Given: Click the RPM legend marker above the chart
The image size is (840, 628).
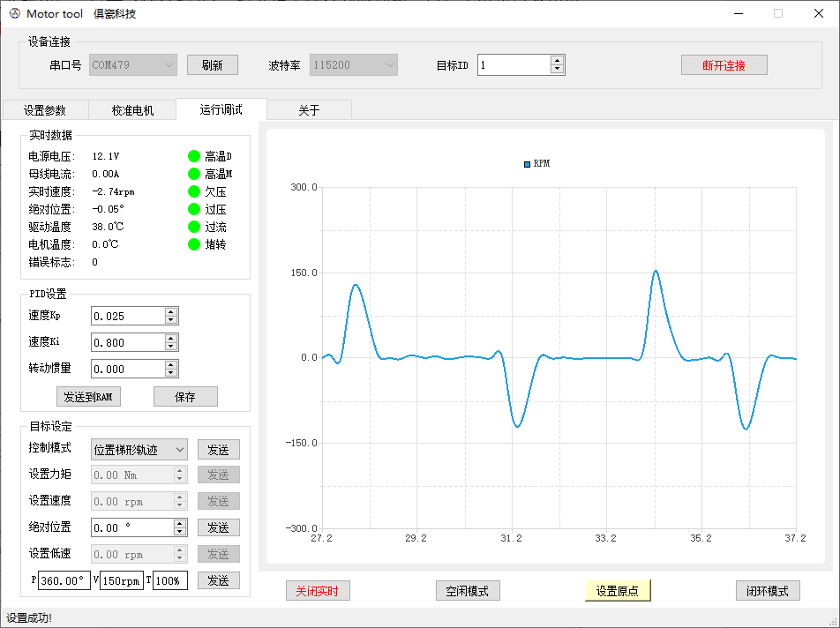Looking at the screenshot, I should (x=525, y=163).
